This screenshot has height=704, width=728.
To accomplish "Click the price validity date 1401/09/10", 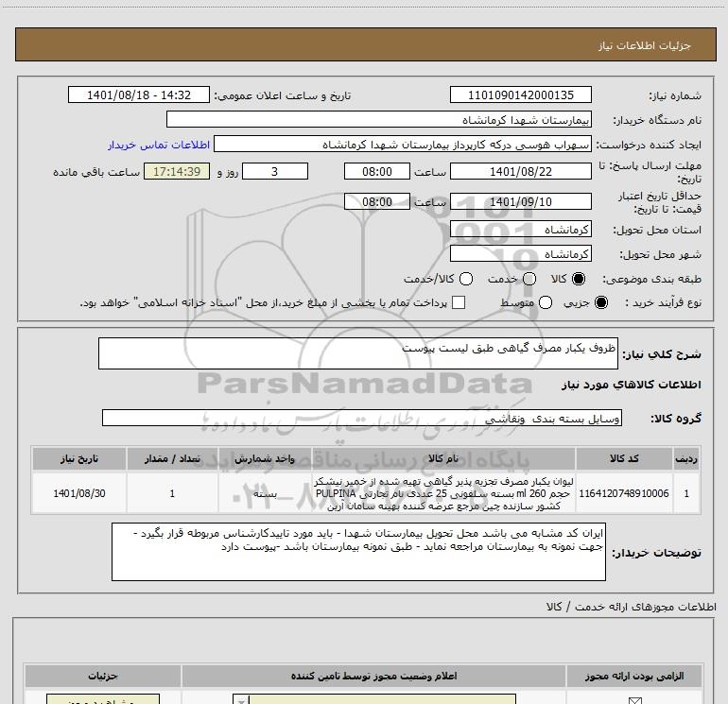I will (x=520, y=201).
